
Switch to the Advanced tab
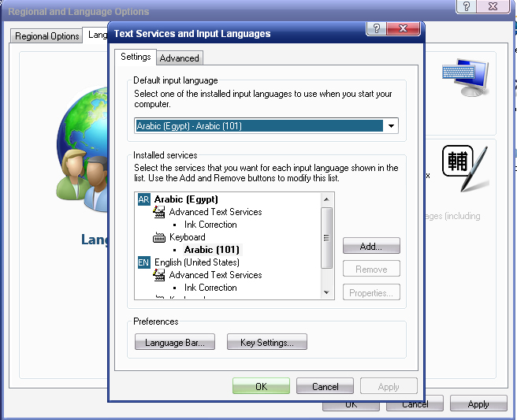[x=180, y=58]
